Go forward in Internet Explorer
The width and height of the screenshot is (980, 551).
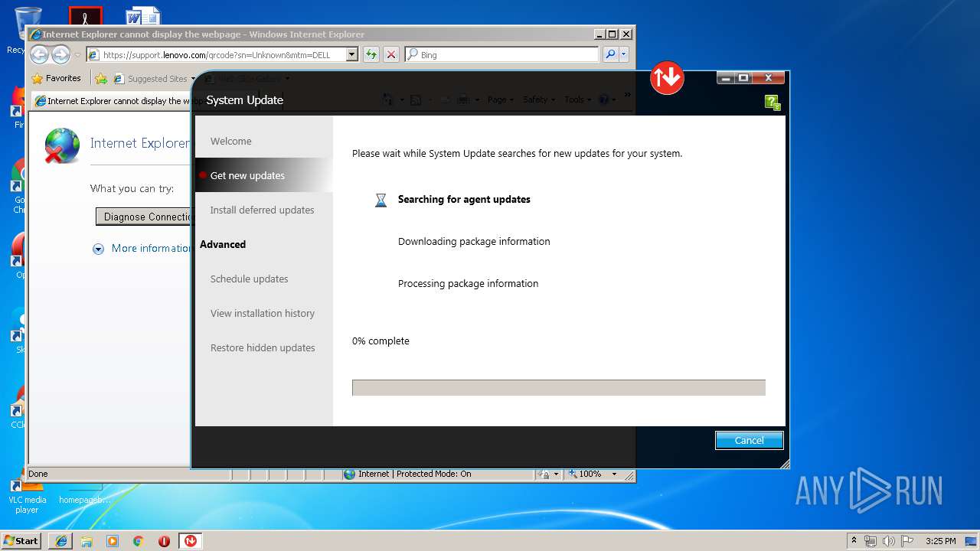point(60,54)
